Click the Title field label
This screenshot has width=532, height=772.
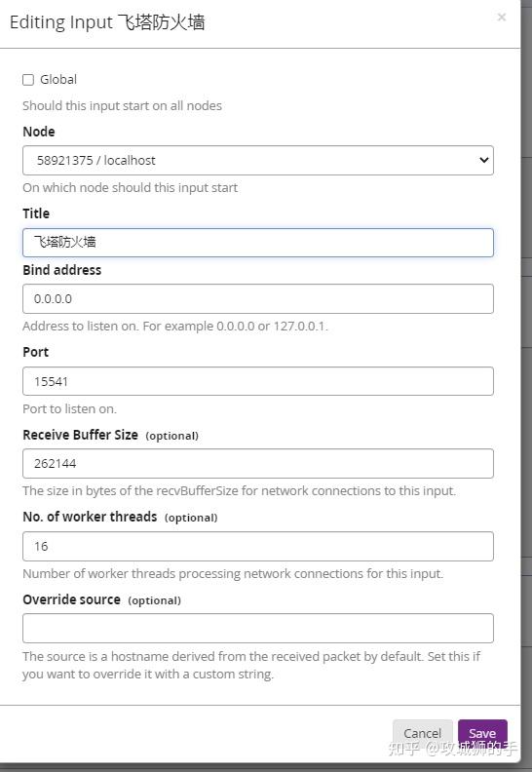coord(36,213)
